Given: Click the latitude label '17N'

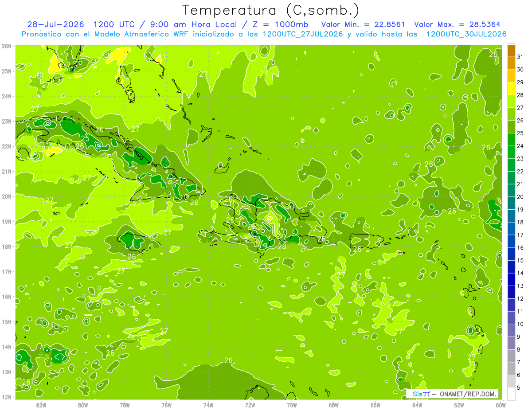Looking at the screenshot, I should [x=7, y=272].
